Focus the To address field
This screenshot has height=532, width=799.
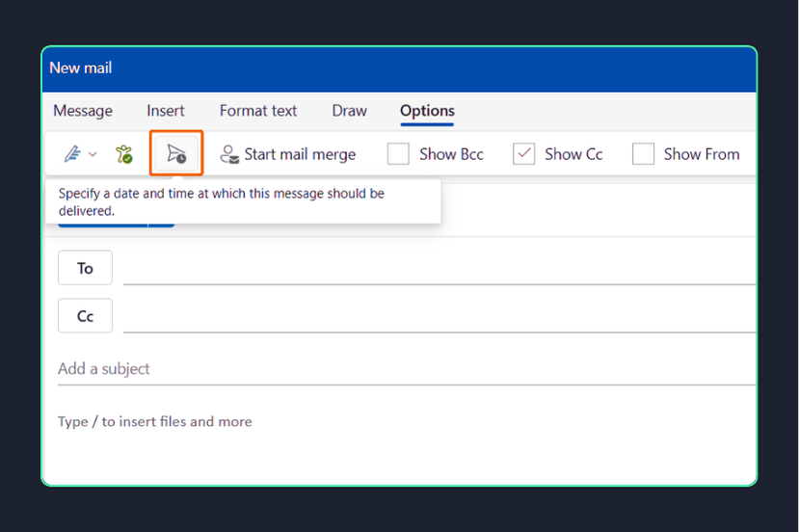[x=439, y=269]
